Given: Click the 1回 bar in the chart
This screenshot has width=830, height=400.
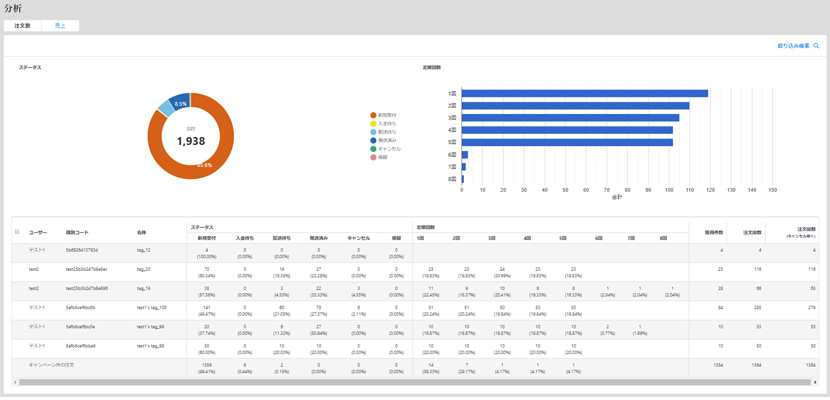Looking at the screenshot, I should click(x=584, y=94).
